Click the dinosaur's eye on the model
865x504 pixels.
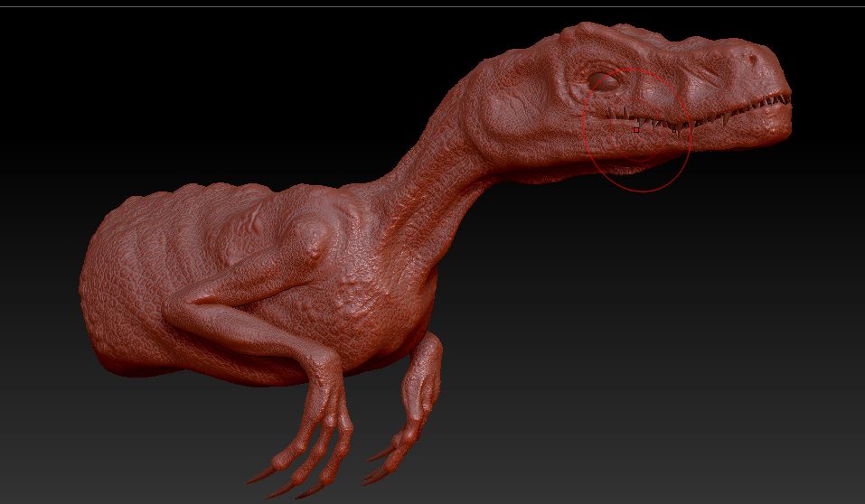click(x=605, y=81)
